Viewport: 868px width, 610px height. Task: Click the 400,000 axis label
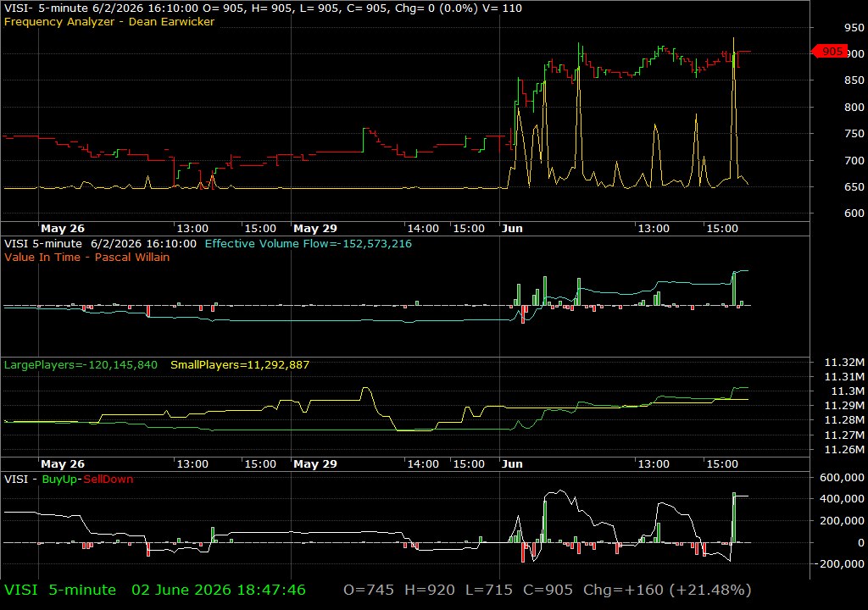pyautogui.click(x=842, y=499)
